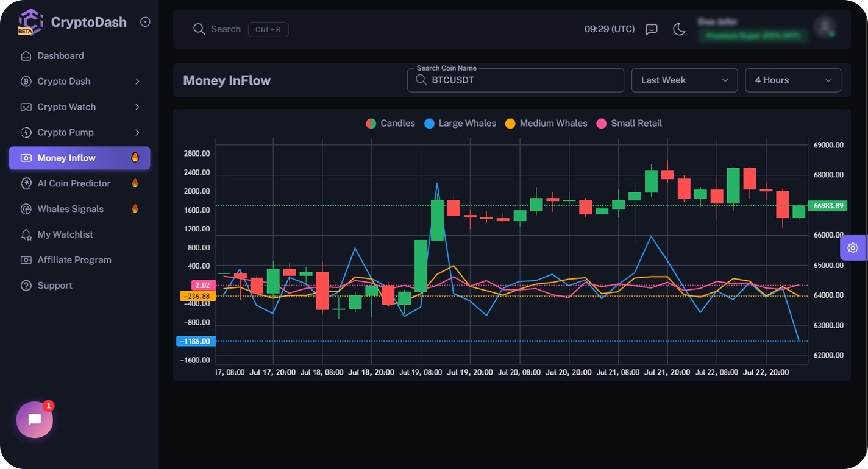
Task: Click the fire icon beside AI Coin Predictor
Action: (x=135, y=183)
